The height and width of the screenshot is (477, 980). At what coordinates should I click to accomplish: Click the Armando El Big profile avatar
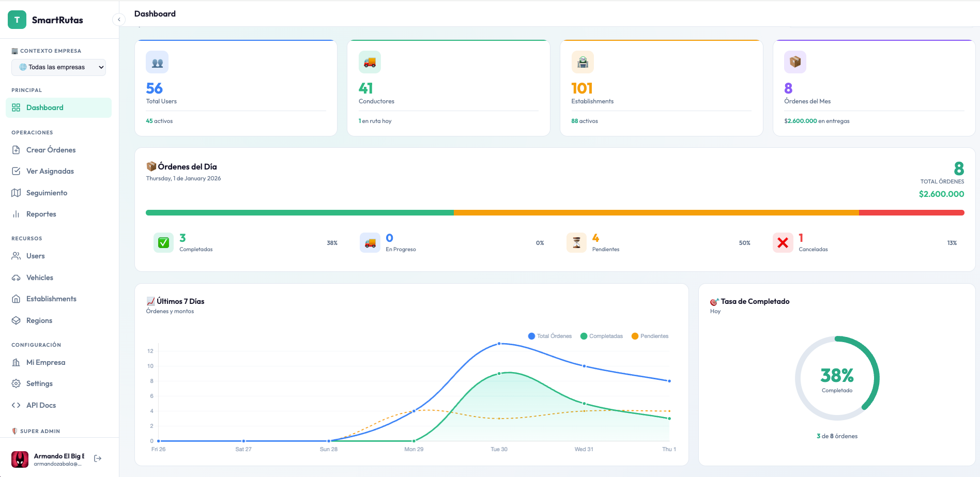(20, 459)
